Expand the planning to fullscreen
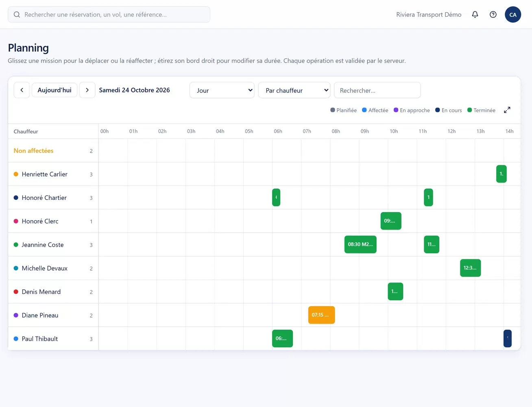The height and width of the screenshot is (407, 532). [x=507, y=110]
